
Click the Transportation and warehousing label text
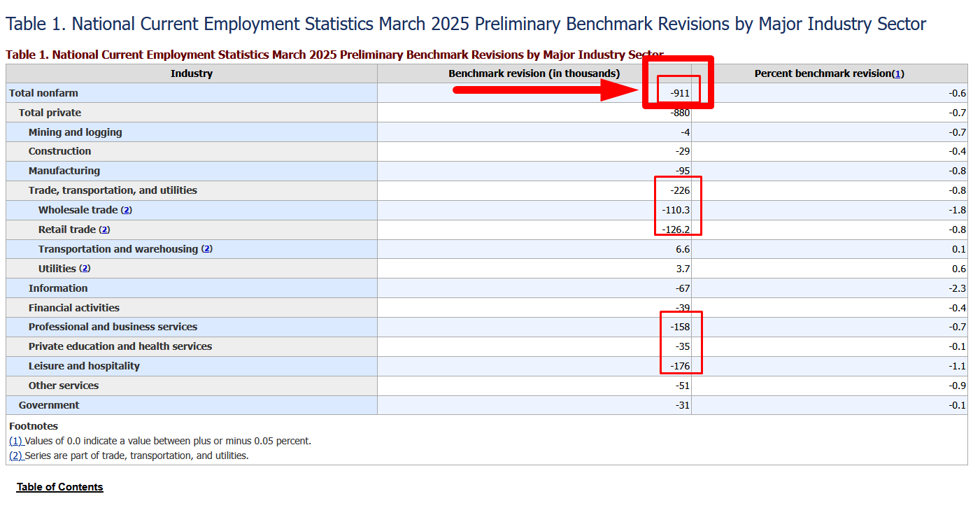coord(118,249)
